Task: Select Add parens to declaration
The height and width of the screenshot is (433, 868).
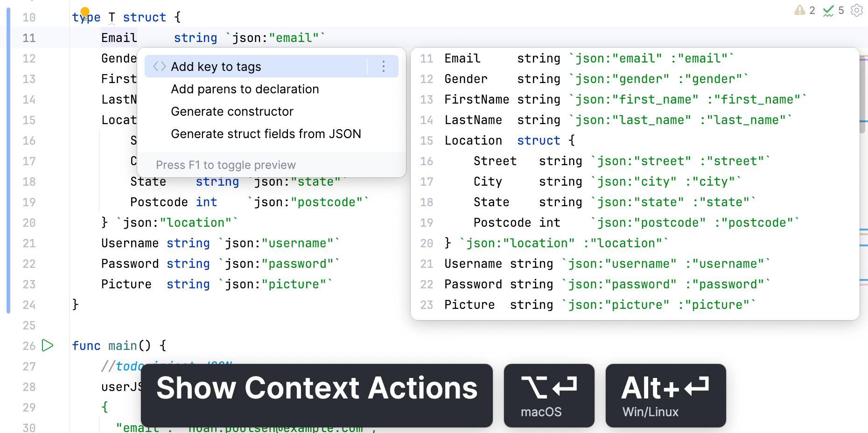Action: 245,89
